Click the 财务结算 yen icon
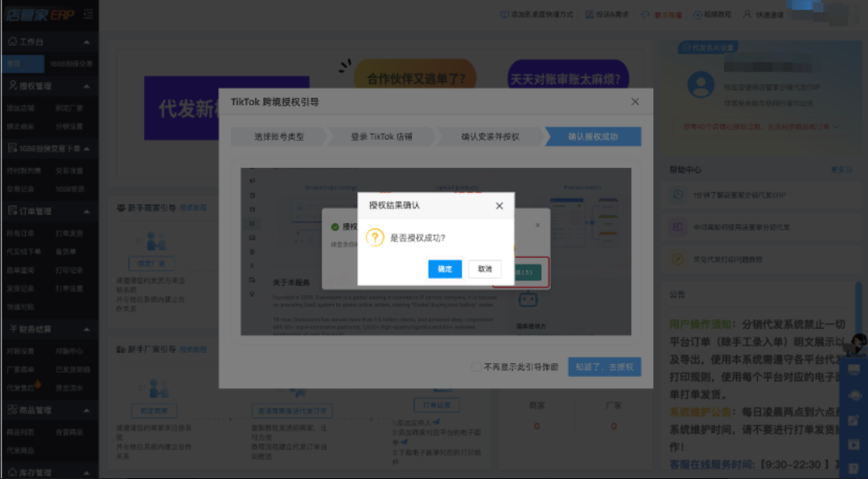 pyautogui.click(x=13, y=329)
